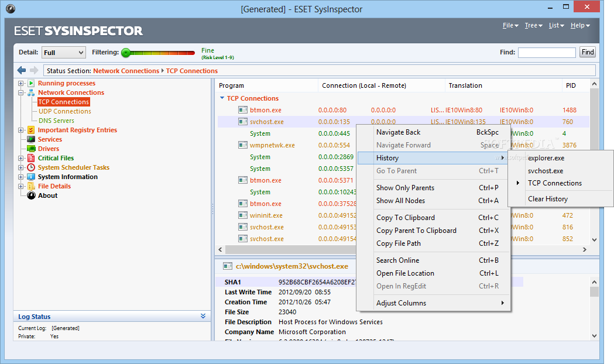Screen dimensions: 614x364
Task: Select UDP Connections in the tree
Action: point(64,111)
